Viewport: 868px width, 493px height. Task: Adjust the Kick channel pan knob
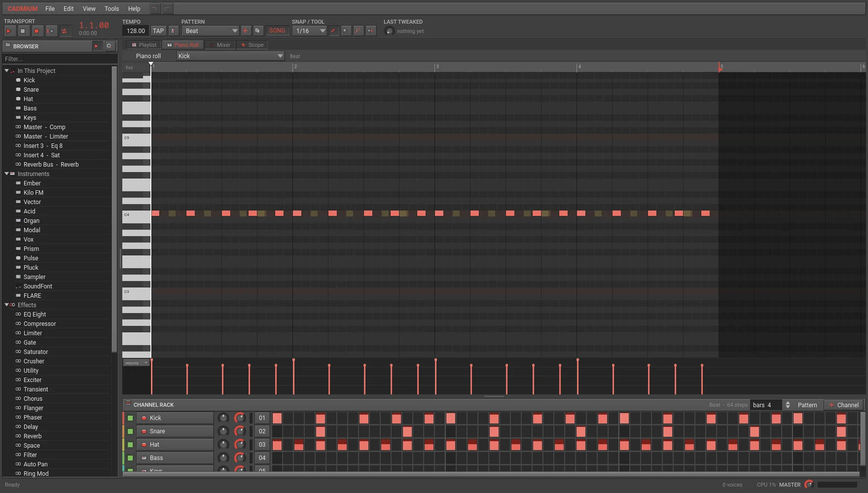pyautogui.click(x=223, y=418)
